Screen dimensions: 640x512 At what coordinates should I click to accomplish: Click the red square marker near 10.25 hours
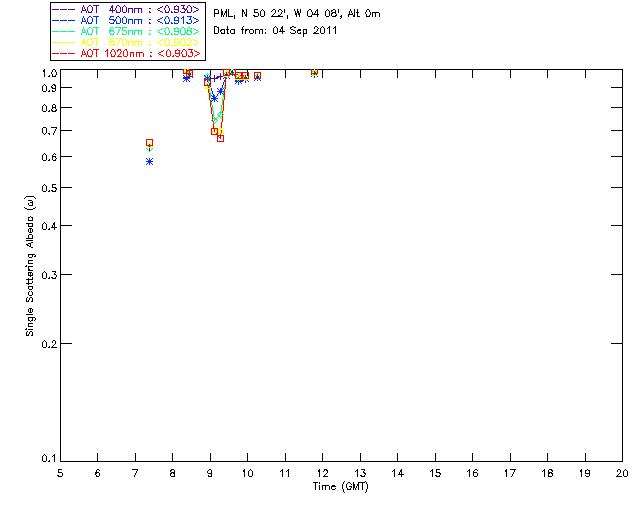[257, 76]
